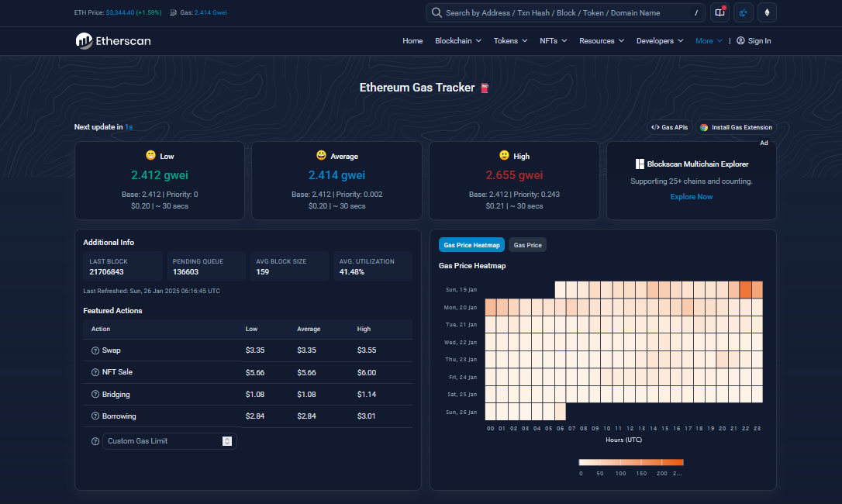Click the Gas APIs button

669,127
